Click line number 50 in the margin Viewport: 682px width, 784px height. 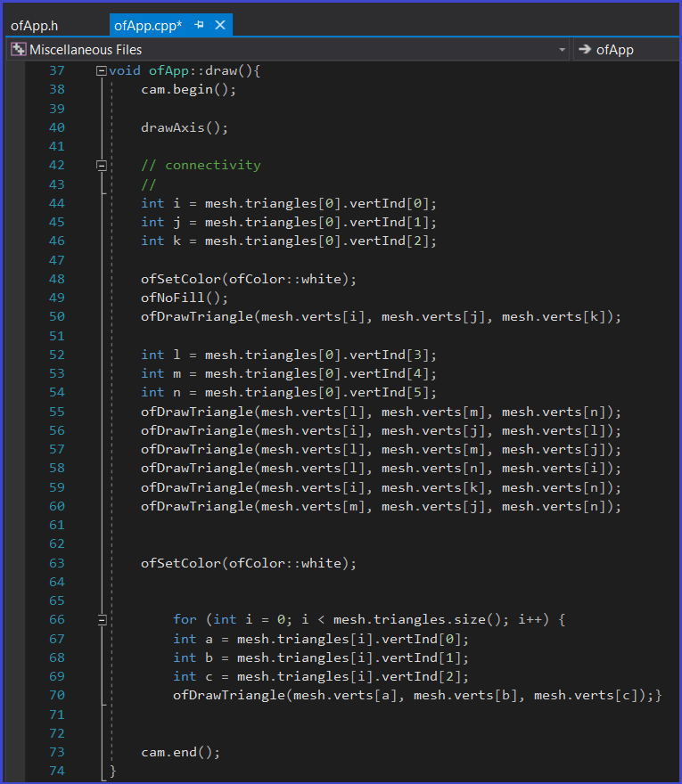(x=56, y=316)
